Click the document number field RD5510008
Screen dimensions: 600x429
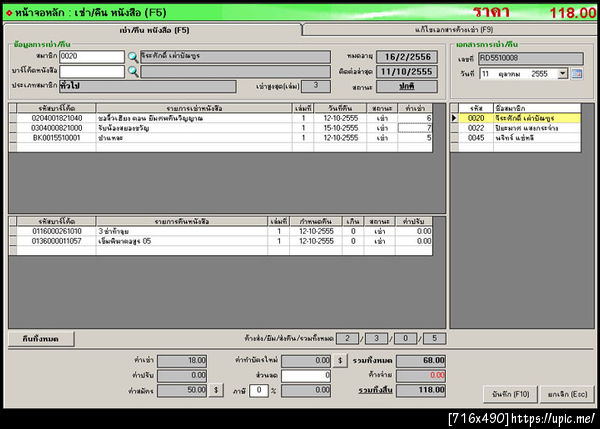[x=531, y=58]
